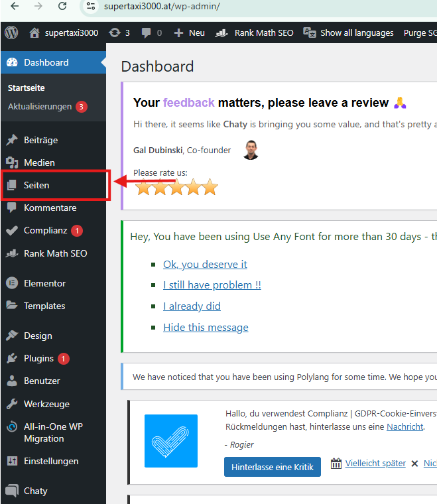Click the Einstellungen sliders icon
This screenshot has width=437, height=504.
12,461
